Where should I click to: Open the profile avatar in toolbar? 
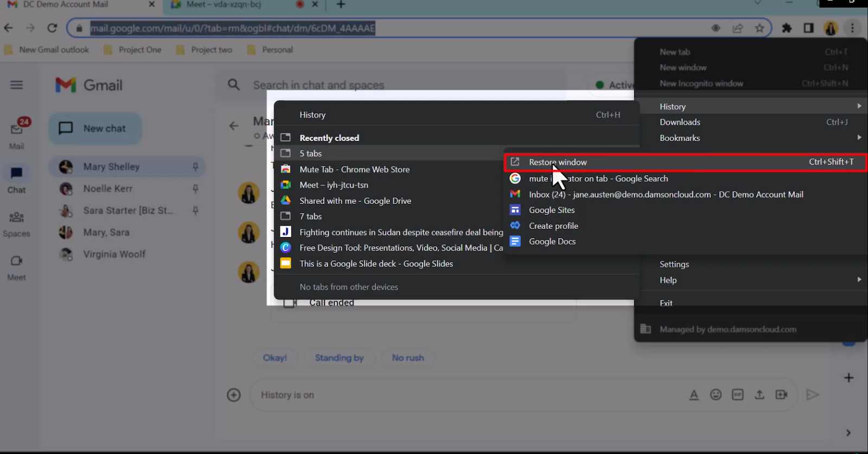(831, 28)
